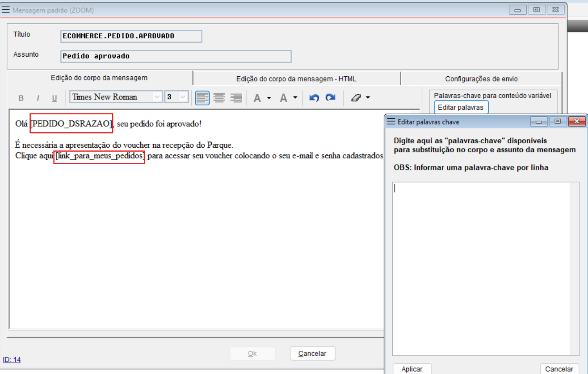The width and height of the screenshot is (588, 374).
Task: Click the Aplicar button
Action: click(x=412, y=369)
